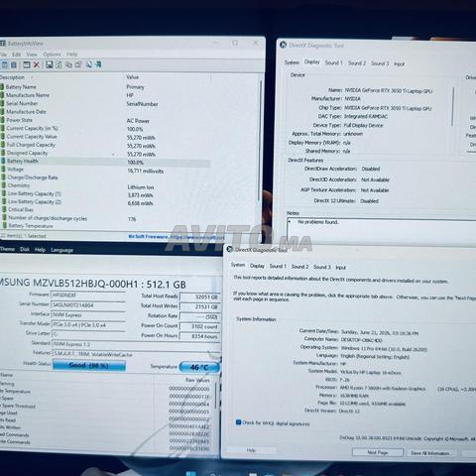
Task: Open the Theme menu in CrystalDiskInfo
Action: [7, 249]
